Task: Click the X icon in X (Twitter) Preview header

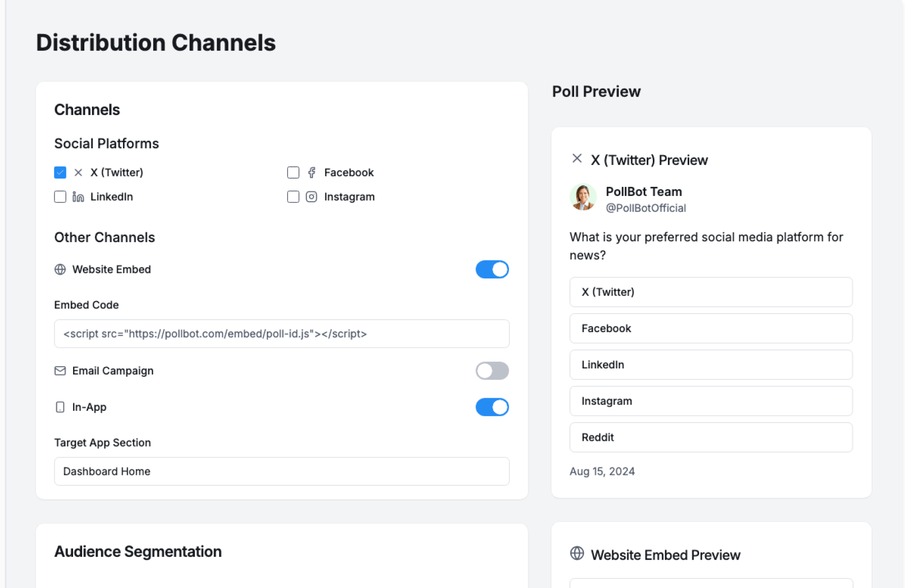Action: point(577,159)
